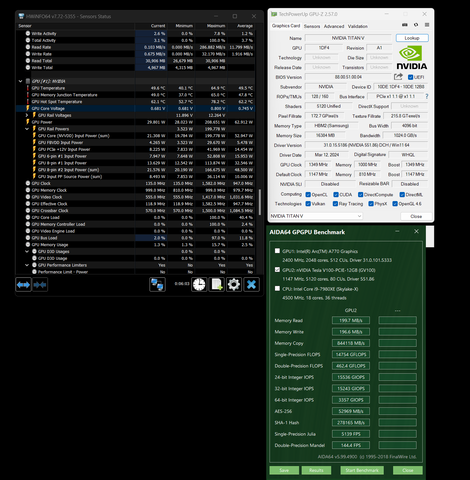Select GPU Memory Junction Temperature row

point(136,95)
